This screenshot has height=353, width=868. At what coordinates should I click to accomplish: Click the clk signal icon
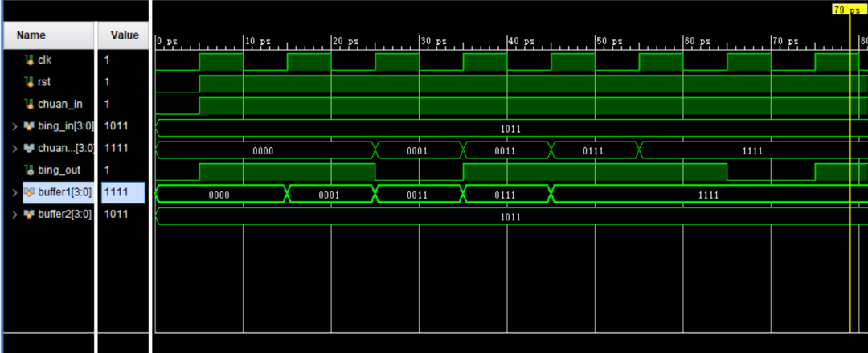coord(30,60)
